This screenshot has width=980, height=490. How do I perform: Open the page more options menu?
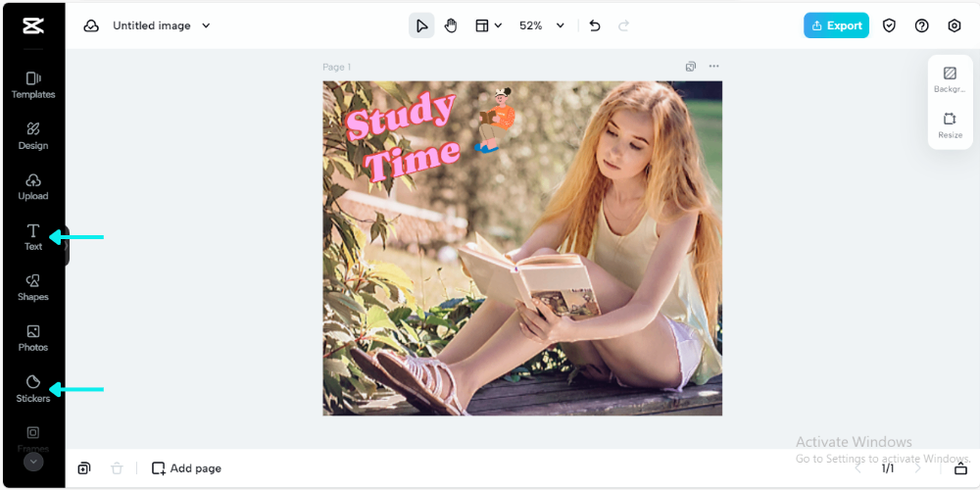[713, 67]
